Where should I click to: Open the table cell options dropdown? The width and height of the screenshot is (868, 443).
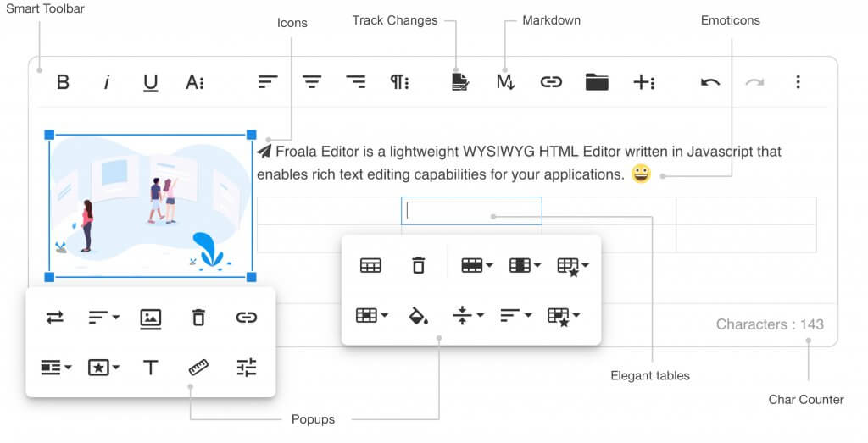click(x=371, y=315)
